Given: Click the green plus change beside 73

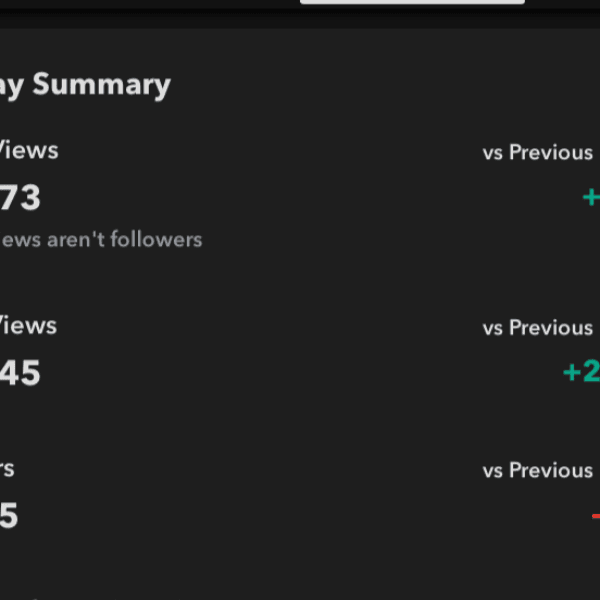Looking at the screenshot, I should tap(591, 198).
